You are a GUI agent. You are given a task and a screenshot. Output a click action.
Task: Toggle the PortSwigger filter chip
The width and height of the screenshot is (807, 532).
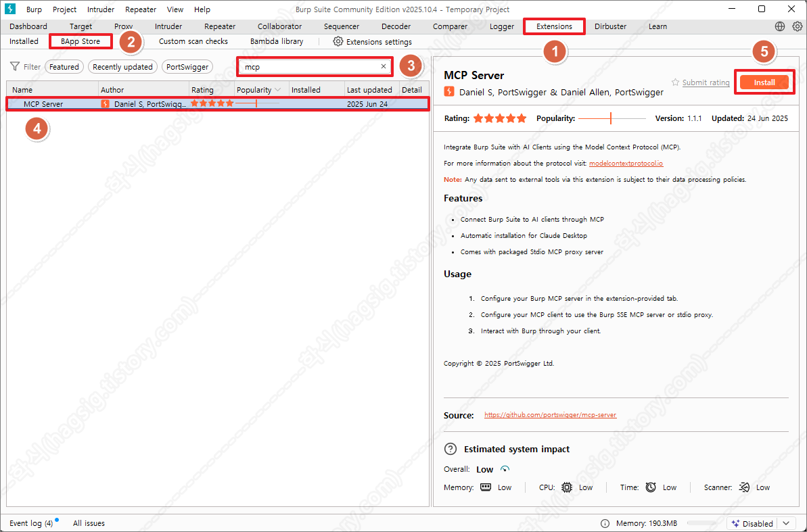pos(187,67)
